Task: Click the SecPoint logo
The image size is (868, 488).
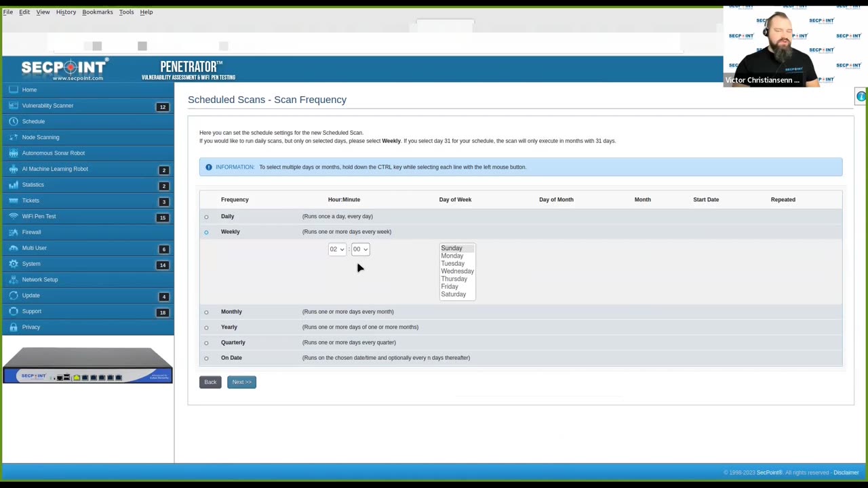Action: point(64,69)
